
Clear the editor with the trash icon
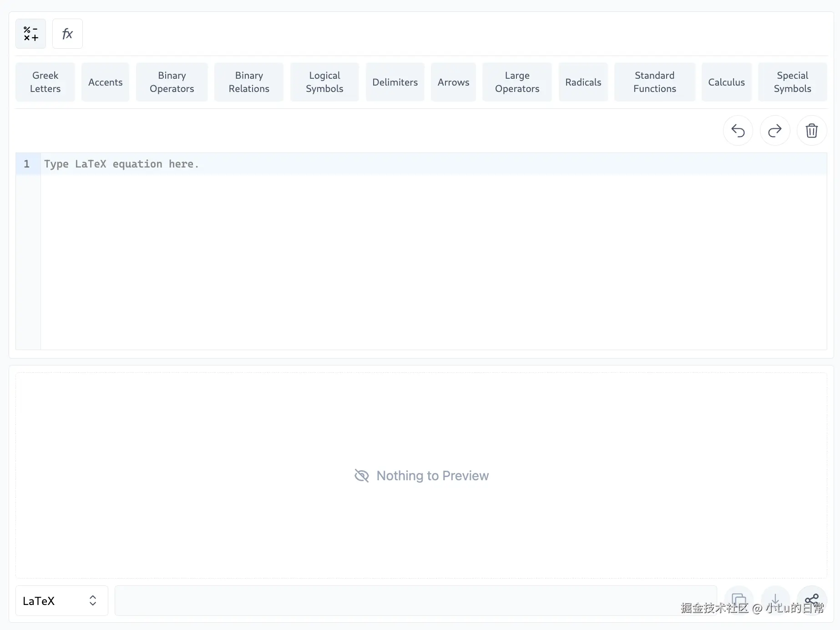[811, 131]
